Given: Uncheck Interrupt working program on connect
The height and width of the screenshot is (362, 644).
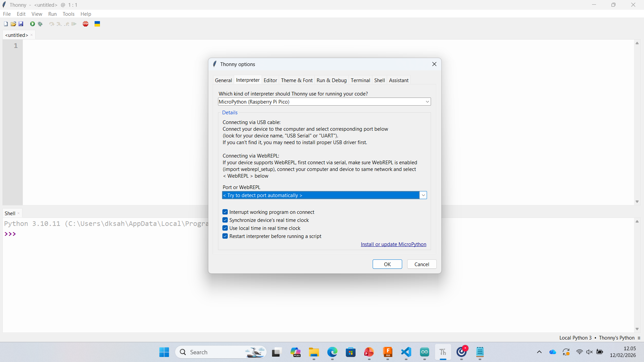Looking at the screenshot, I should click(x=225, y=212).
